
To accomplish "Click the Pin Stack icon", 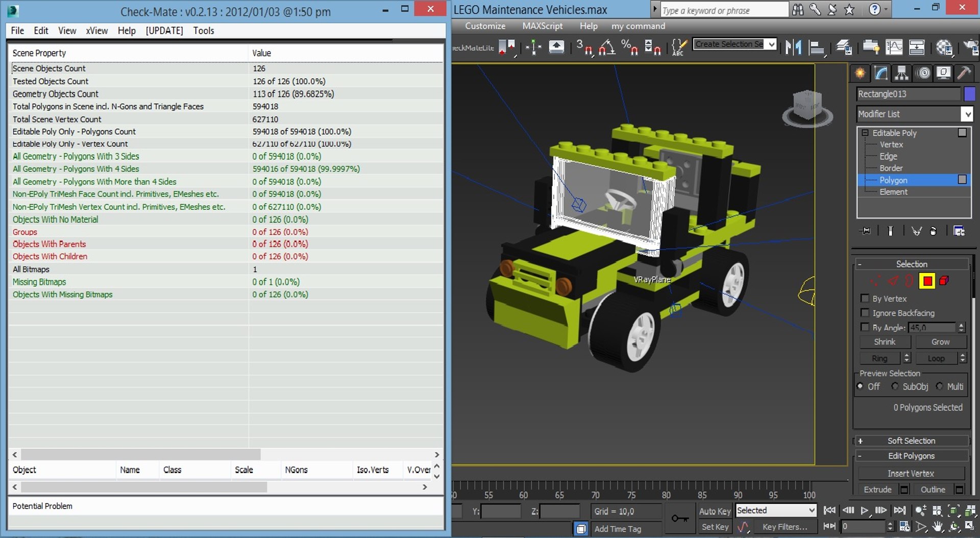I will point(865,231).
